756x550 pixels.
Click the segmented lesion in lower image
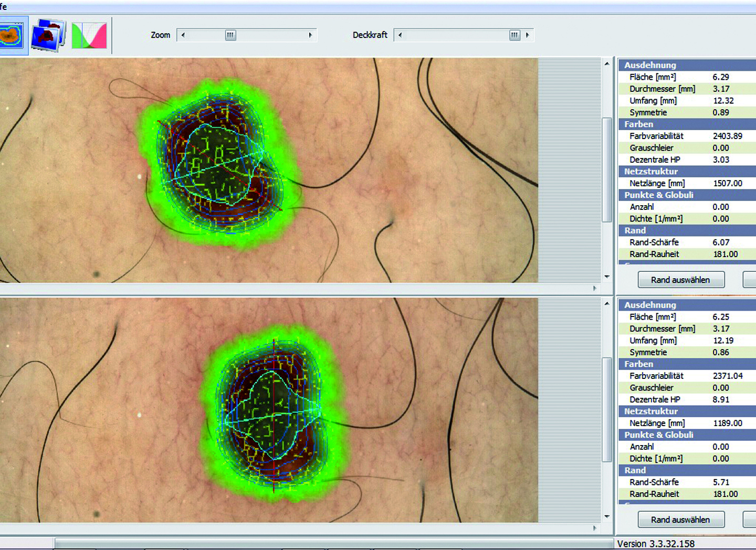pyautogui.click(x=272, y=415)
